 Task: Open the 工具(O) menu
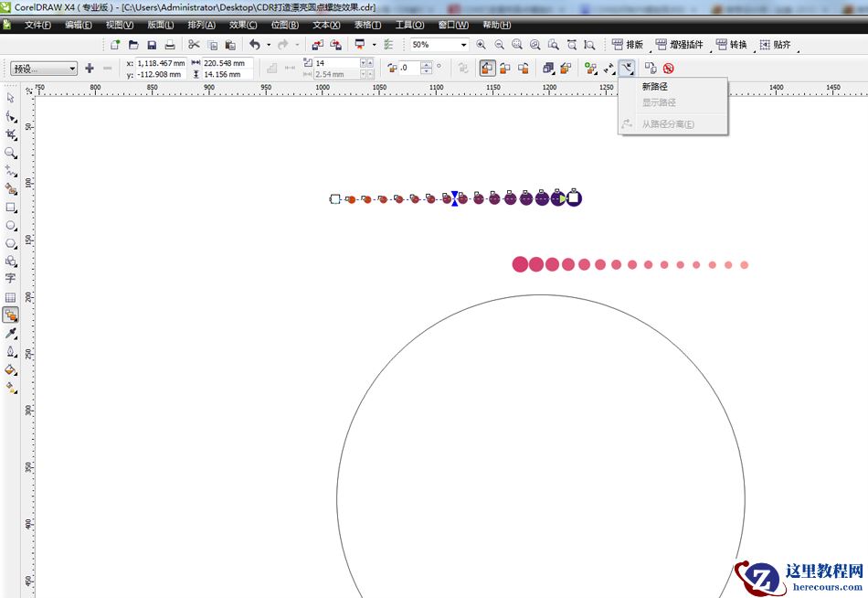(x=409, y=25)
